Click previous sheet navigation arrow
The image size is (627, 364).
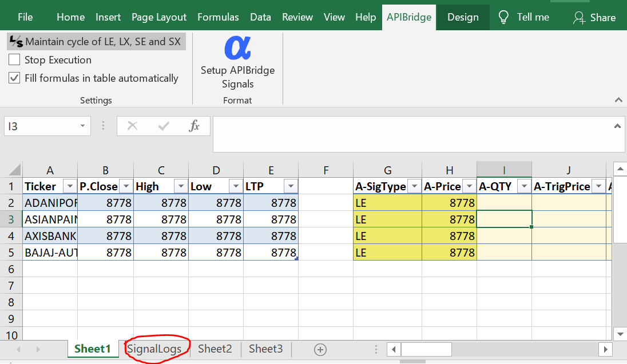(18, 349)
